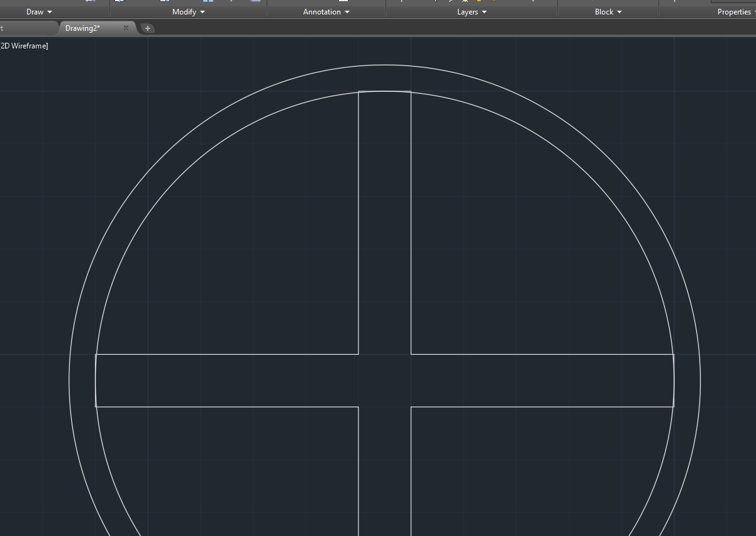Expand the Layers panel dropdown
Image resolution: width=756 pixels, height=536 pixels.
[x=484, y=11]
